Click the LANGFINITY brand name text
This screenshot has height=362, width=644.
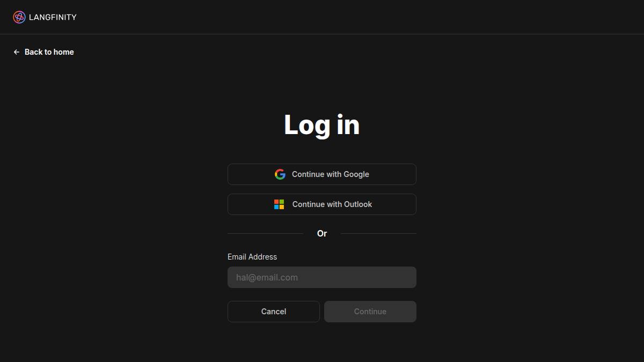click(53, 17)
